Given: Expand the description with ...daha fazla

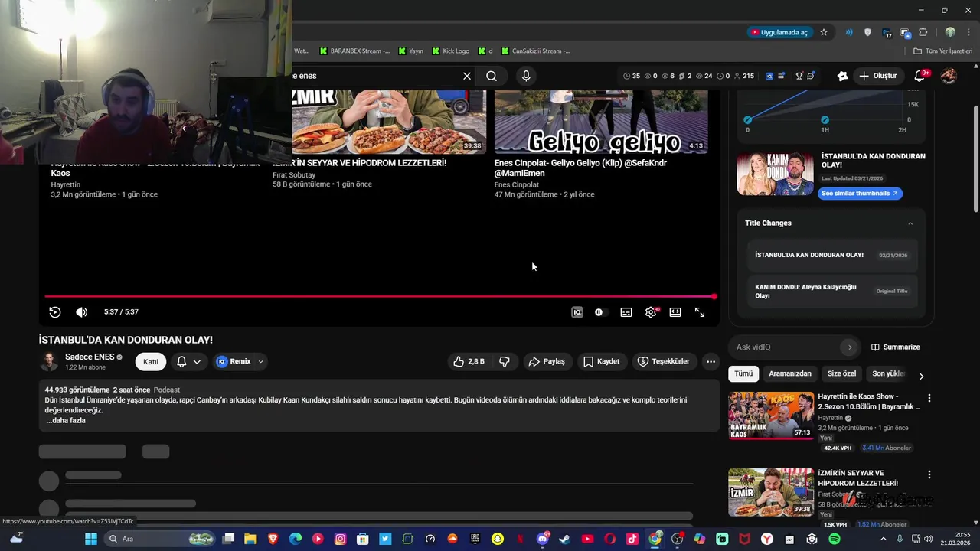Looking at the screenshot, I should (x=66, y=421).
